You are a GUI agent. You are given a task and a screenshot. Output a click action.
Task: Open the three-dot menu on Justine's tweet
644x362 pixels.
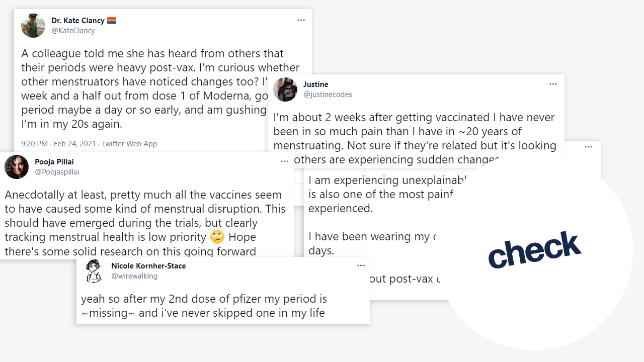(x=553, y=84)
